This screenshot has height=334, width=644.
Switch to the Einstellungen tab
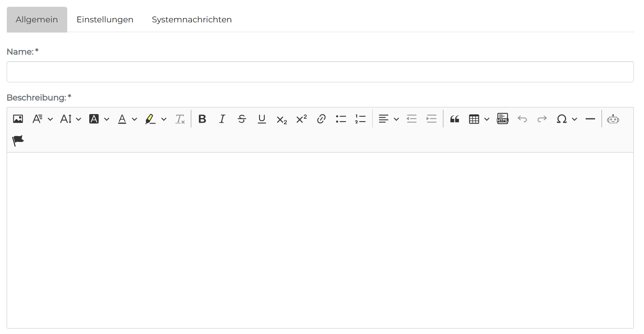click(105, 20)
